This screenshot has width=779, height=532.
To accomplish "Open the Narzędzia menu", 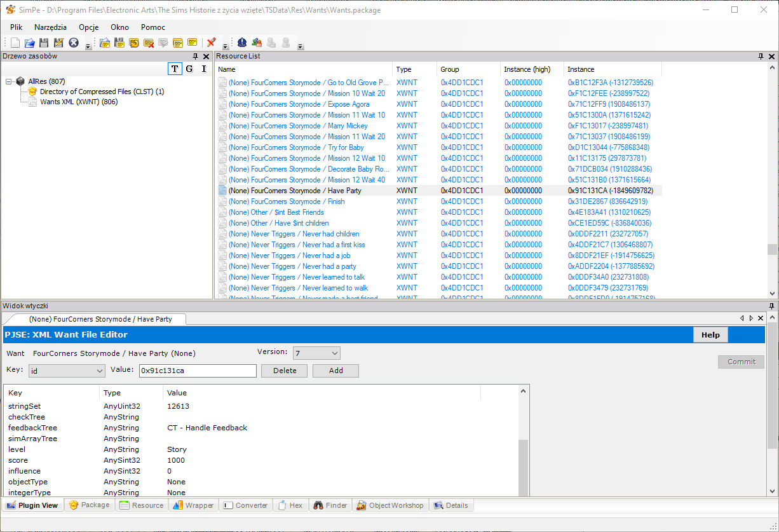I will pyautogui.click(x=50, y=27).
